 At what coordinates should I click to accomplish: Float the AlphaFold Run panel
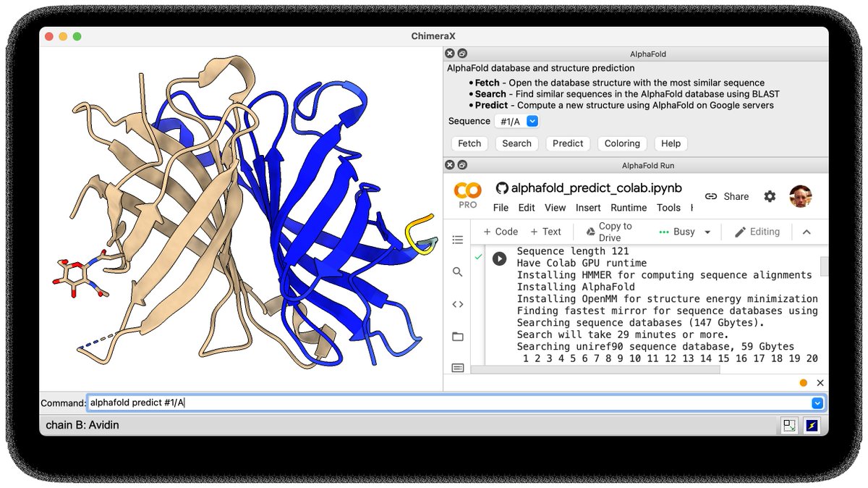coord(462,165)
